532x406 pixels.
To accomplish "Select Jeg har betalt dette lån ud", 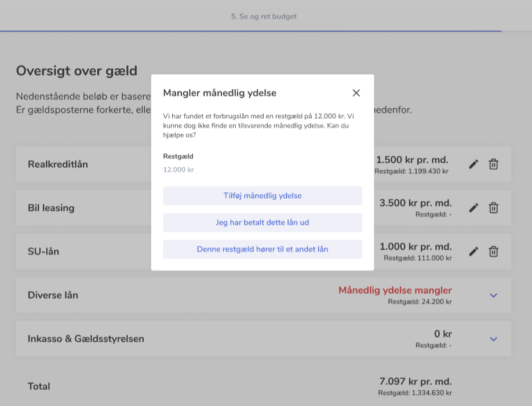I will coord(263,222).
